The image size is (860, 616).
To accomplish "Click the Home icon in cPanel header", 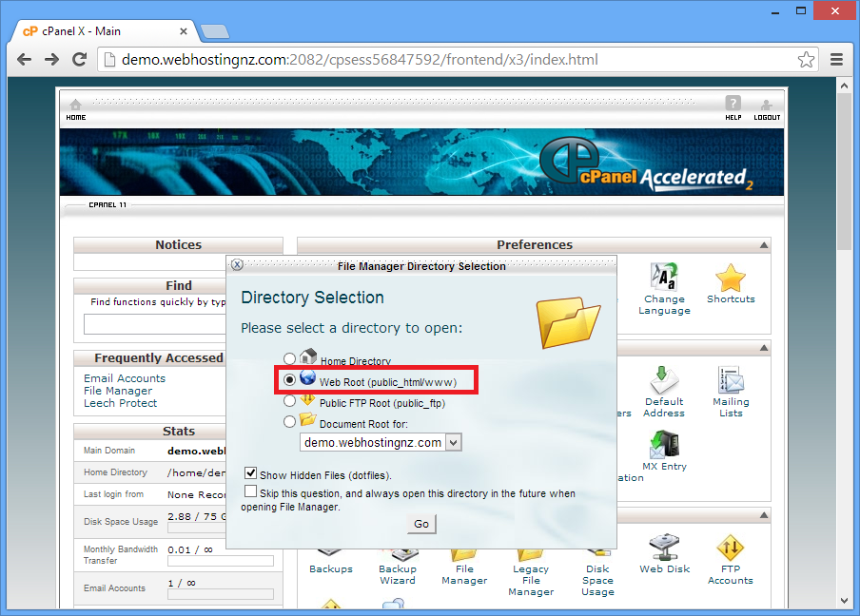I will [x=75, y=106].
